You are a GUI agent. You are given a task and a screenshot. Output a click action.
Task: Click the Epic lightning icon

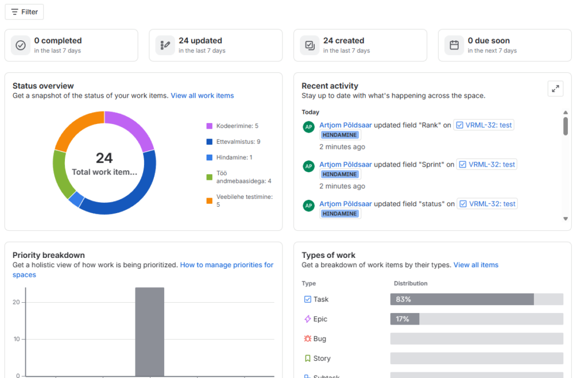[307, 319]
